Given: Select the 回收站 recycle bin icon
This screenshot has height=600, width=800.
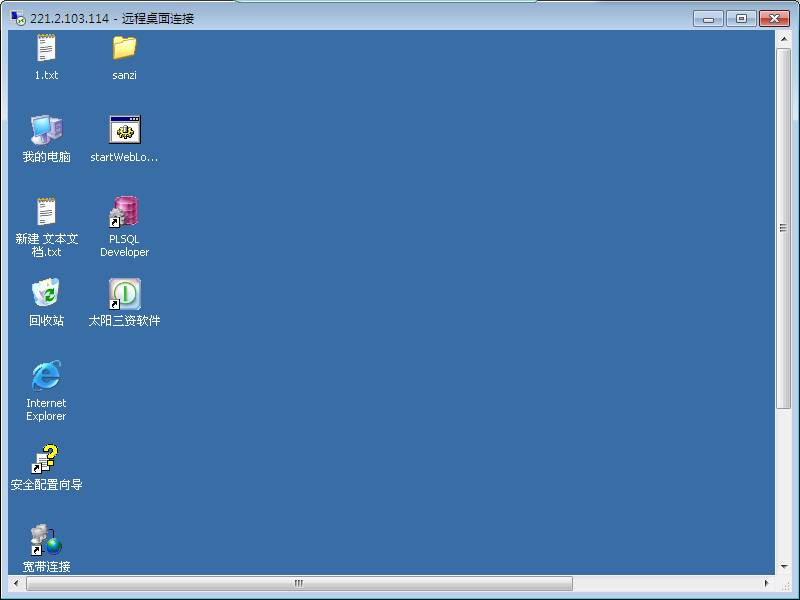Looking at the screenshot, I should pyautogui.click(x=46, y=292).
